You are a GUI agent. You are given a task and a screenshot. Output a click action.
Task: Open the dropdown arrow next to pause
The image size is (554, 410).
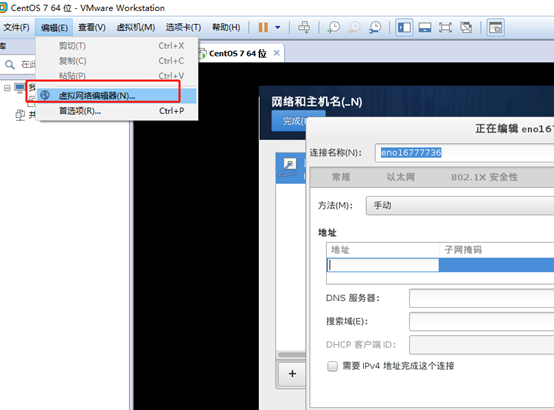[x=278, y=27]
